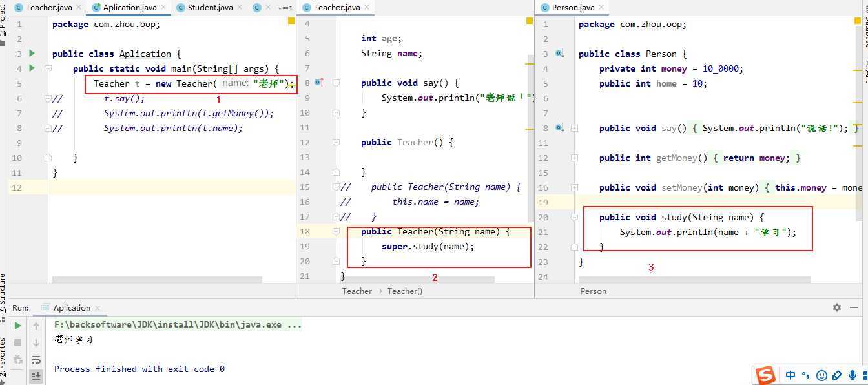The width and height of the screenshot is (868, 385).
Task: Click Person breadcrumb below Person.java
Action: [x=593, y=291]
